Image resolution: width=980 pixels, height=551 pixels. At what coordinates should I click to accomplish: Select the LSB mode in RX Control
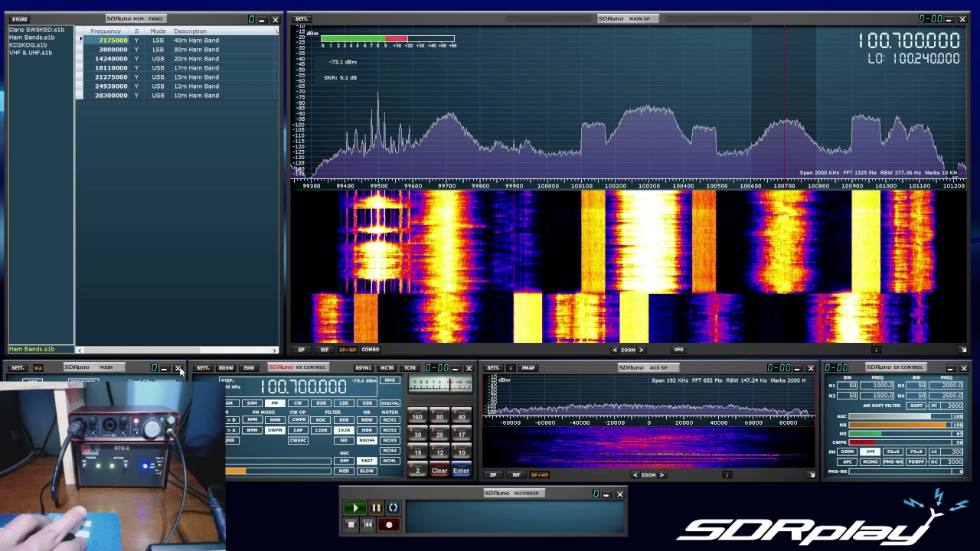(344, 403)
